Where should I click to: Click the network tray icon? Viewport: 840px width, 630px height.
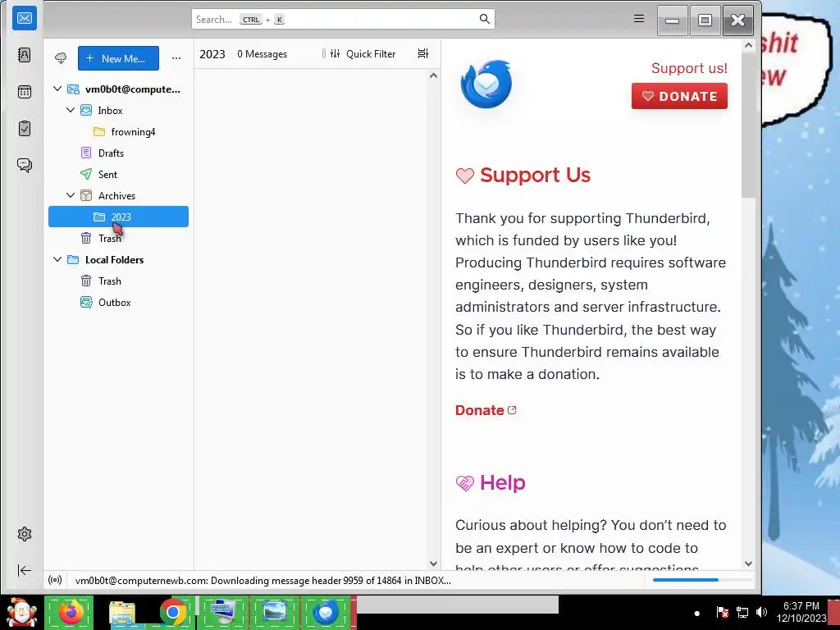tap(742, 612)
